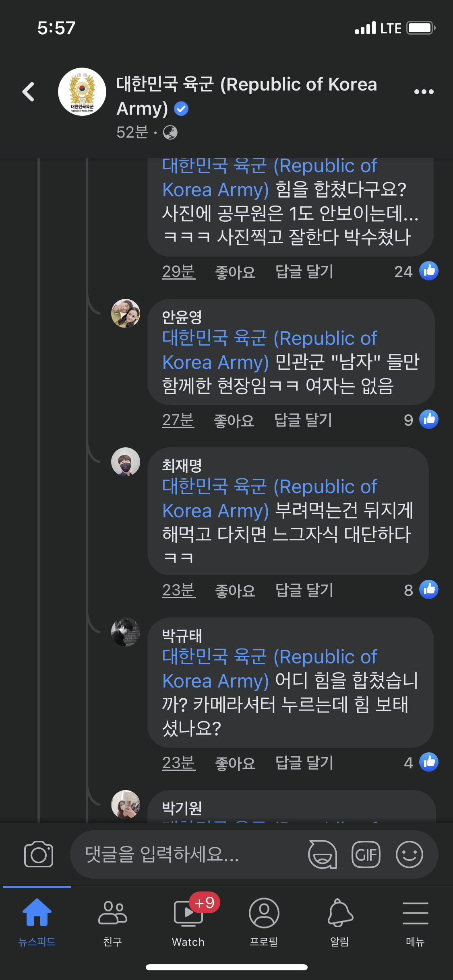Open the emoji picker smiley icon
The width and height of the screenshot is (453, 980).
click(409, 854)
